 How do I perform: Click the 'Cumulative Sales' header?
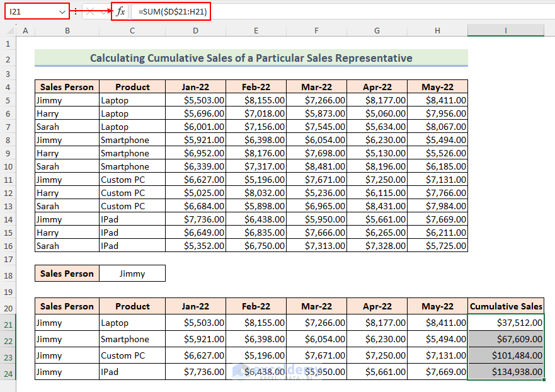coord(506,306)
